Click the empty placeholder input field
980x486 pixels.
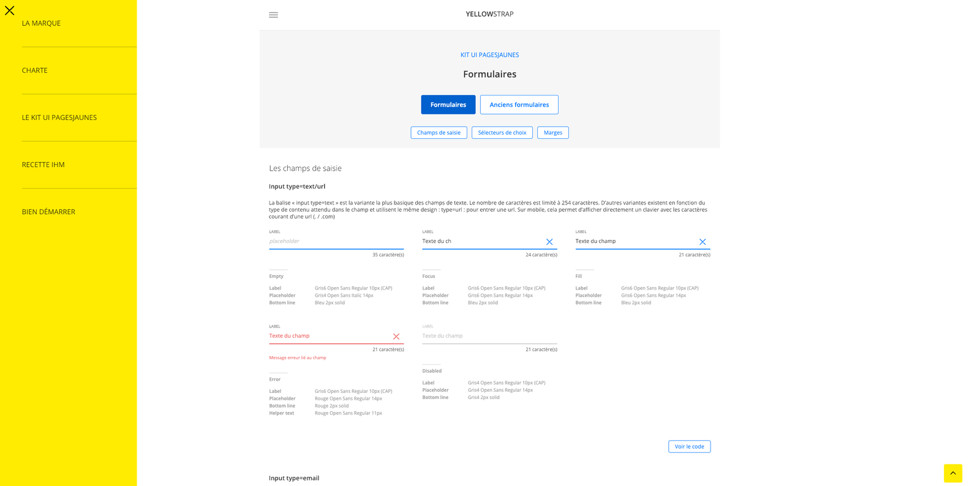pos(336,241)
